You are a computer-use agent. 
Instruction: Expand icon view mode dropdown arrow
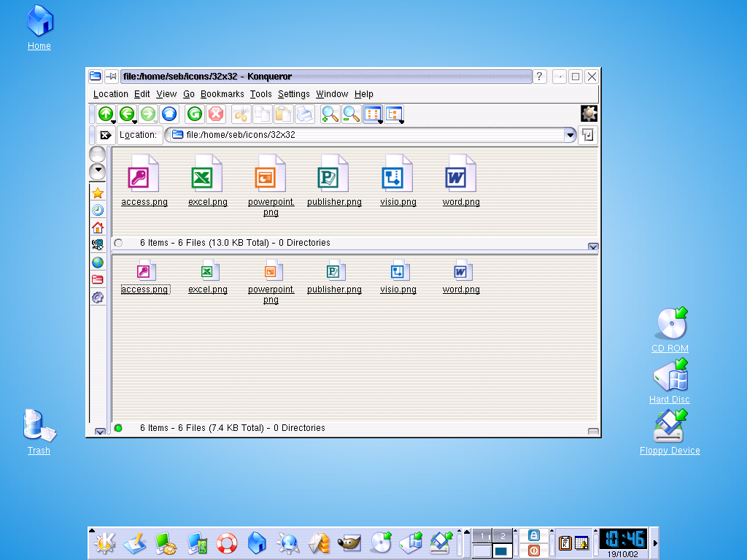(380, 122)
